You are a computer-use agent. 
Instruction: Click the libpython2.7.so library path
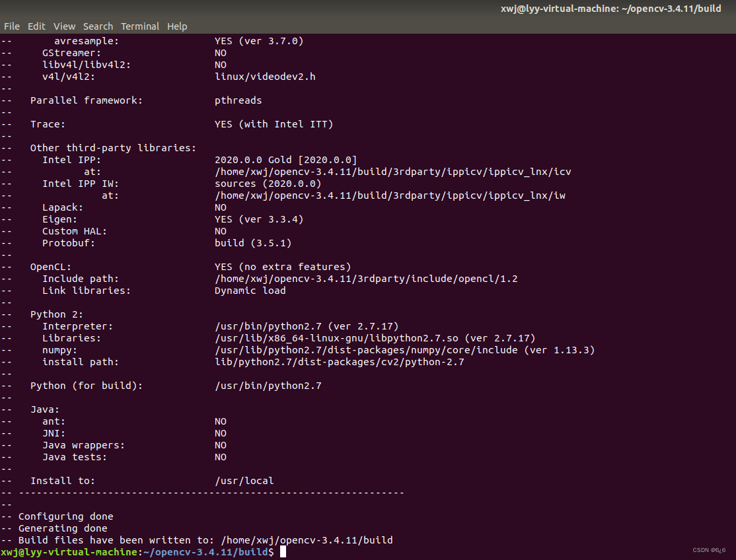tap(375, 338)
